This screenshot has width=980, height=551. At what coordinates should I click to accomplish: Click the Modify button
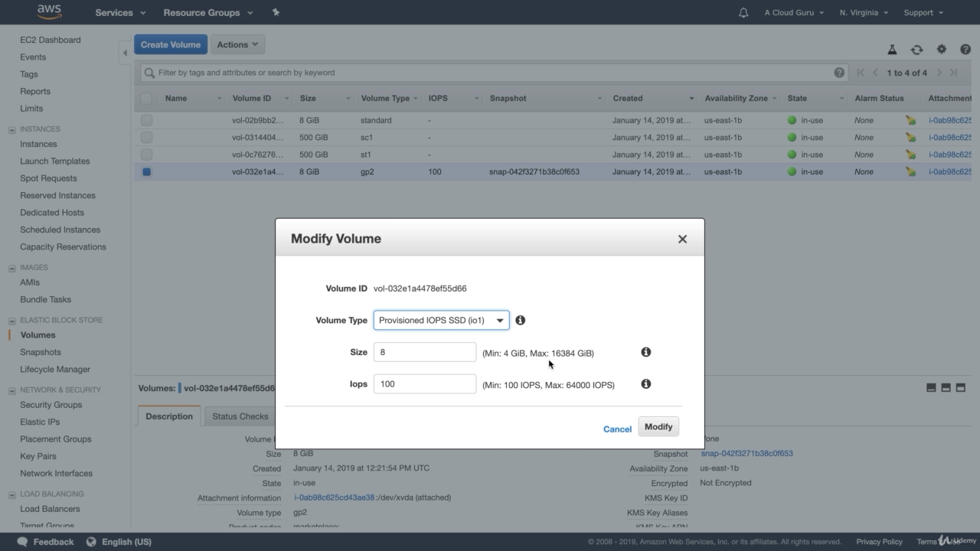point(658,426)
